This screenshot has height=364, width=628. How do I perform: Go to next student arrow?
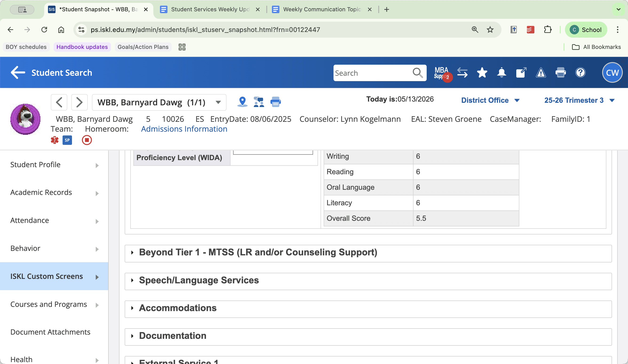coord(79,102)
